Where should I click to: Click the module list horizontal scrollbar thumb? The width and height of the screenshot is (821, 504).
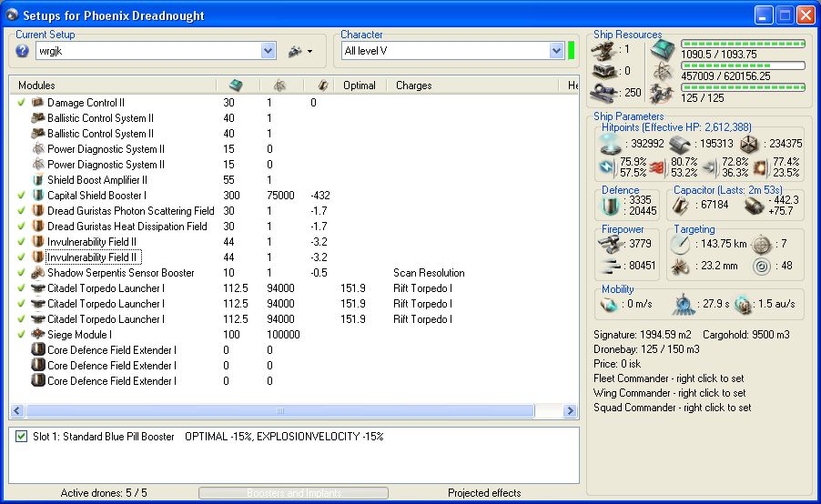click(x=280, y=411)
